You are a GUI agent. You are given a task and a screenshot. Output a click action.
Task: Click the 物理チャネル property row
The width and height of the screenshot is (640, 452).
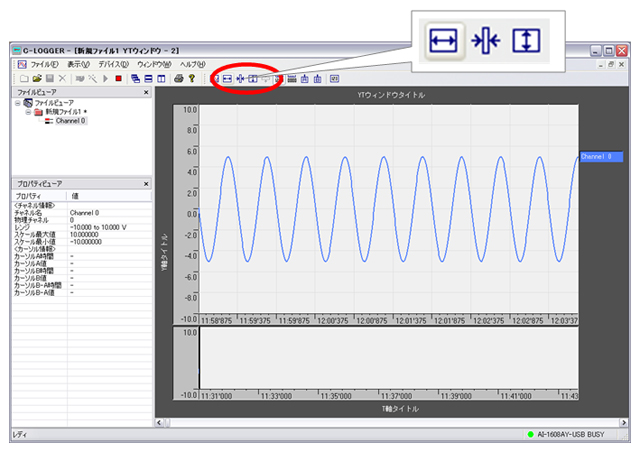click(x=82, y=220)
